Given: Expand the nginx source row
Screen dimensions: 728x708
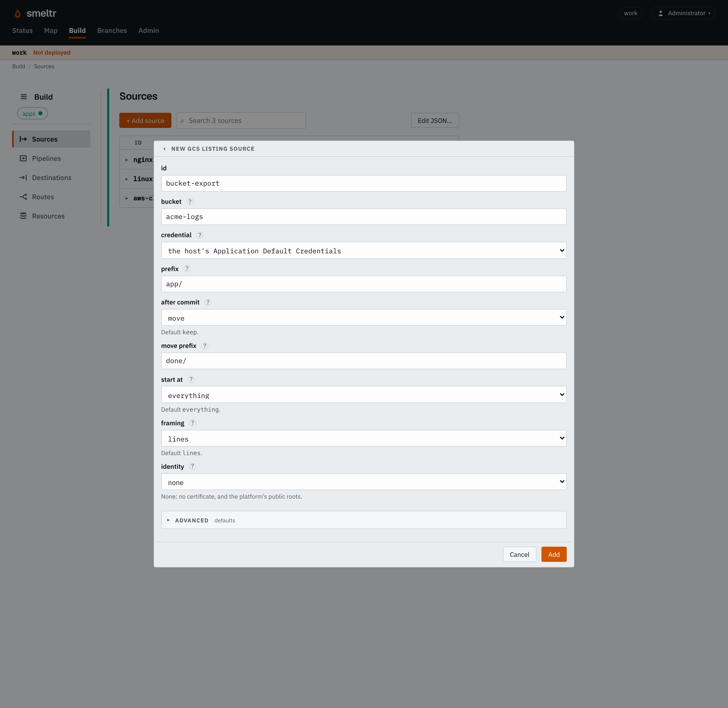Looking at the screenshot, I should 126,160.
